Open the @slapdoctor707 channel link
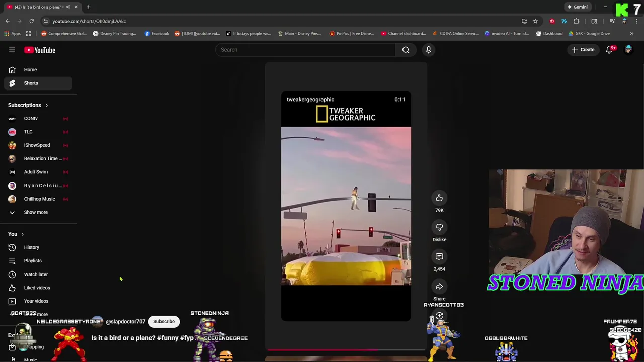644x362 pixels. pos(125,322)
